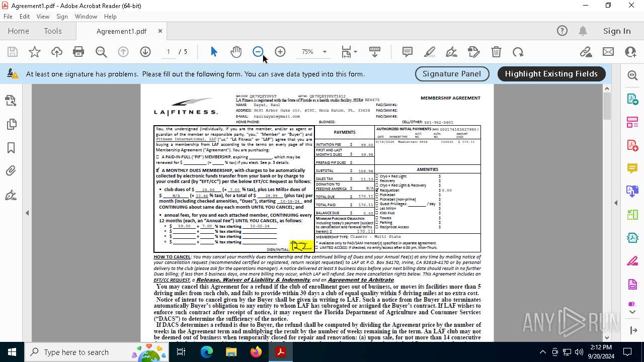Collapse the right tools pane arrow
Screen dimensions: 644x362
coord(616,203)
